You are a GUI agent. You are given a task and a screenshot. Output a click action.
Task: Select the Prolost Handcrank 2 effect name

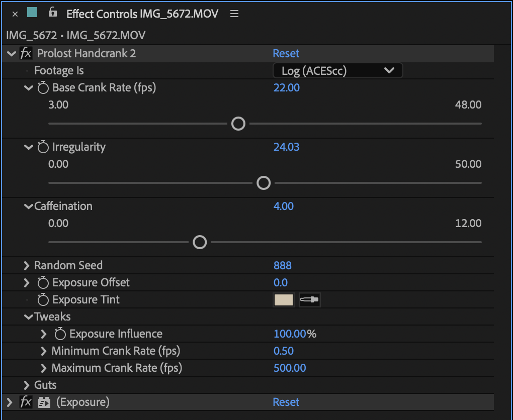(87, 53)
